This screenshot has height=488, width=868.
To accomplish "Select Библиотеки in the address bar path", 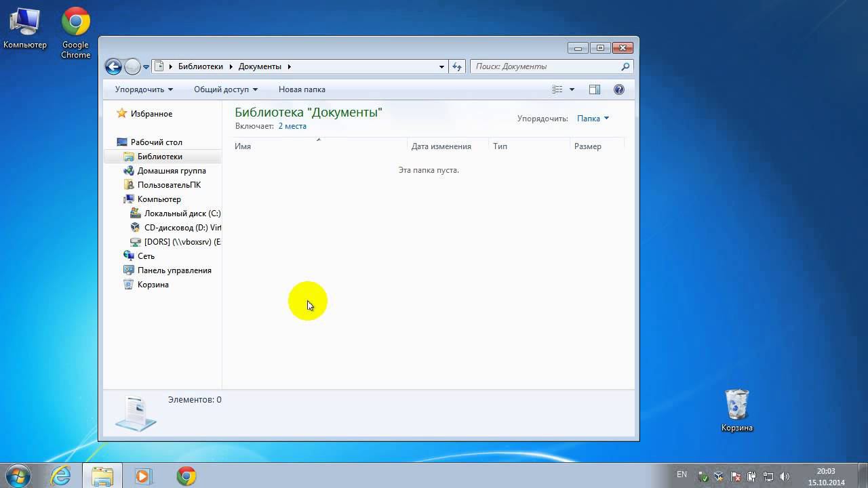I will point(201,66).
